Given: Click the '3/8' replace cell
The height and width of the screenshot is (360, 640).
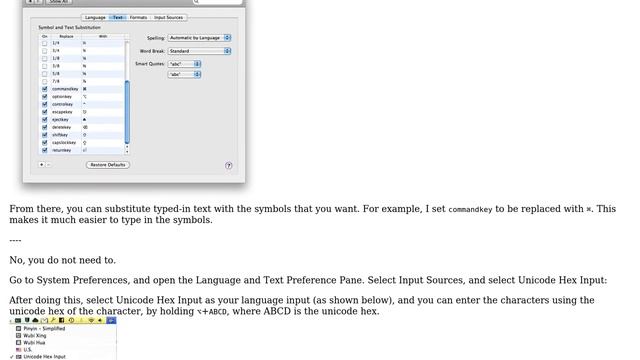Looking at the screenshot, I should coord(56,66).
